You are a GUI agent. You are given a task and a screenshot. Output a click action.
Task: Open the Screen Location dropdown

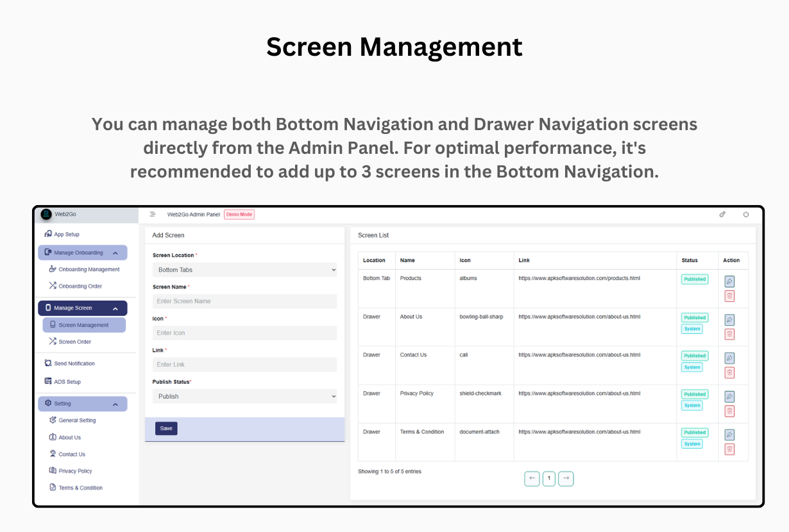coord(244,269)
